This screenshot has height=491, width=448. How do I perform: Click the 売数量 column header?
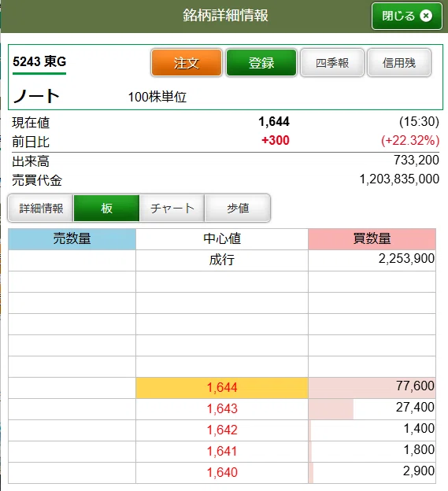coord(72,239)
